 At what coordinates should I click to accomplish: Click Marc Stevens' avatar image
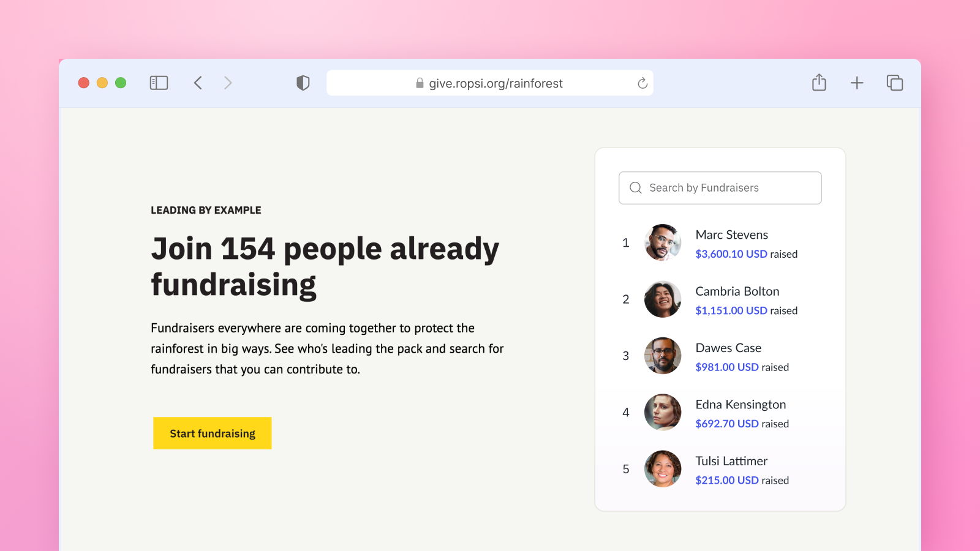coord(662,242)
